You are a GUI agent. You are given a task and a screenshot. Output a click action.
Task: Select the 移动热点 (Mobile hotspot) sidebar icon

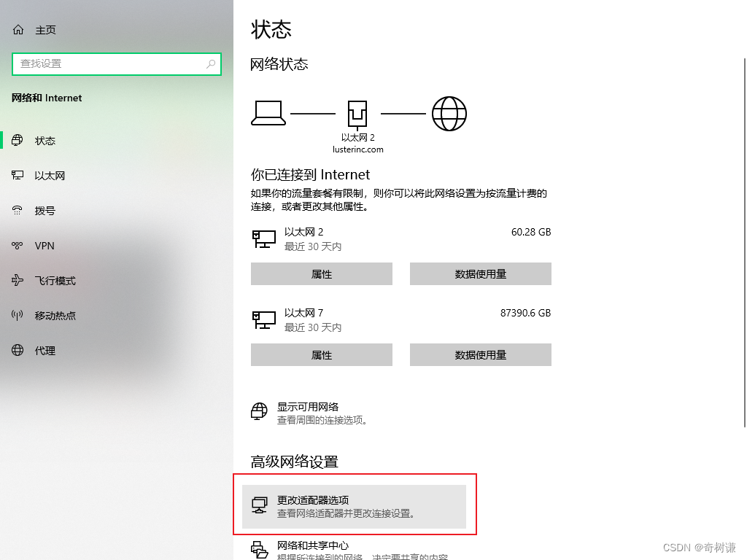(18, 315)
